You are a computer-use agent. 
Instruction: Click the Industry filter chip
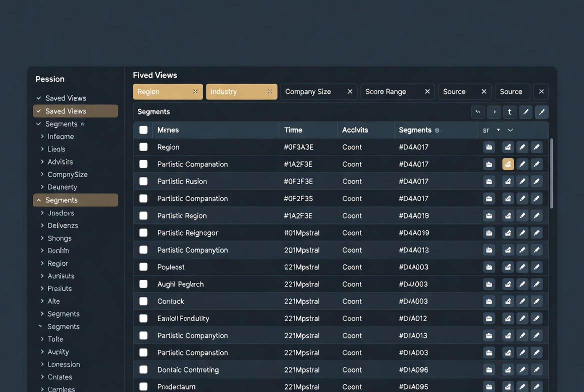pos(235,91)
